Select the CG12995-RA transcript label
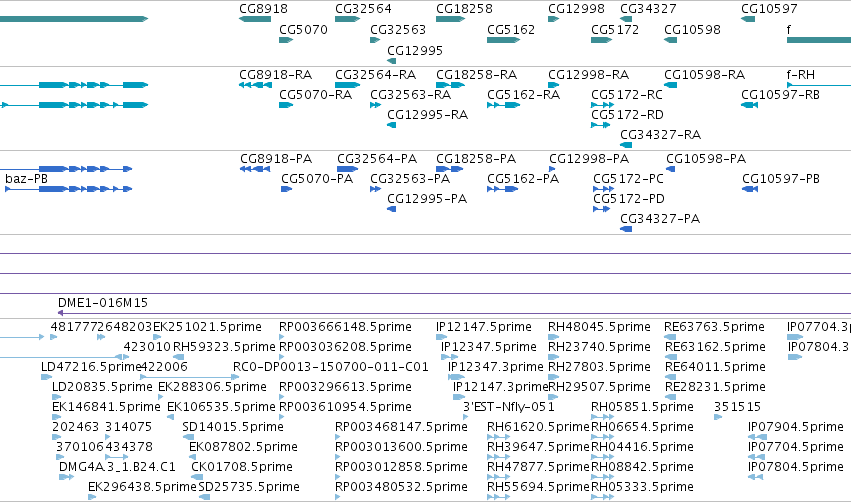This screenshot has height=502, width=851. pyautogui.click(x=427, y=115)
